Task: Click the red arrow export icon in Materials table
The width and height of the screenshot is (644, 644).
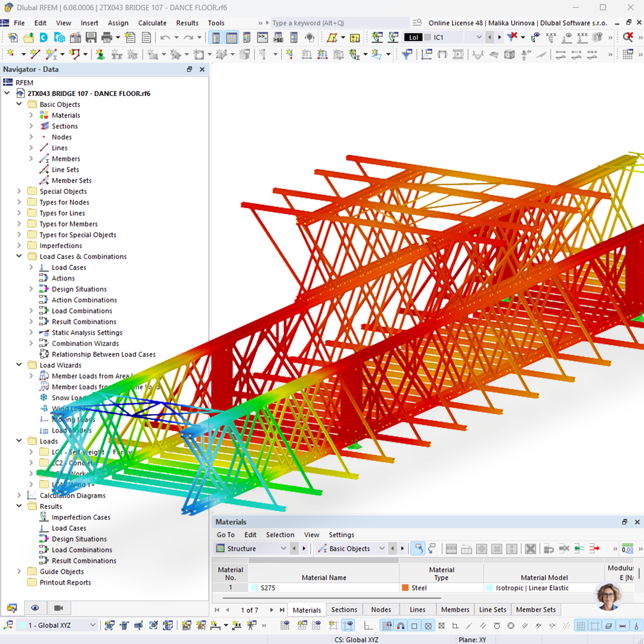Action: click(x=595, y=549)
